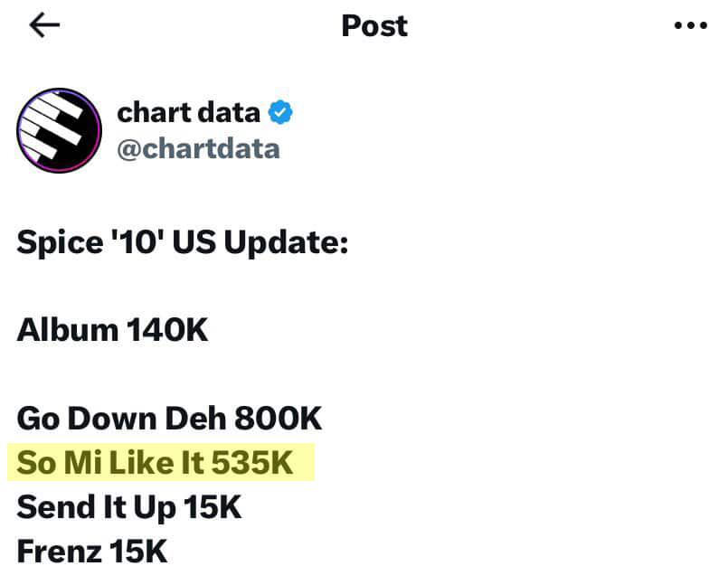
Task: Click the Post header title
Action: pyautogui.click(x=374, y=25)
